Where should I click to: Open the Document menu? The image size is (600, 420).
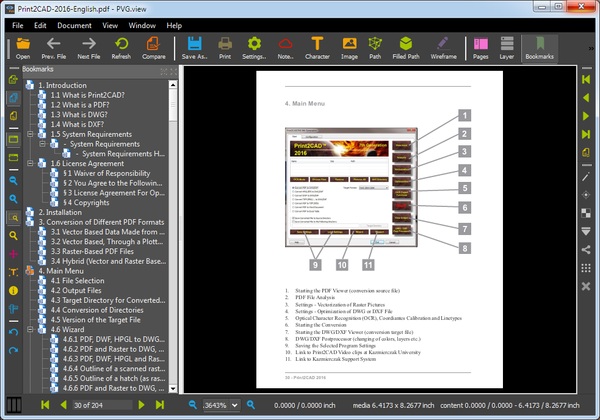pos(74,24)
